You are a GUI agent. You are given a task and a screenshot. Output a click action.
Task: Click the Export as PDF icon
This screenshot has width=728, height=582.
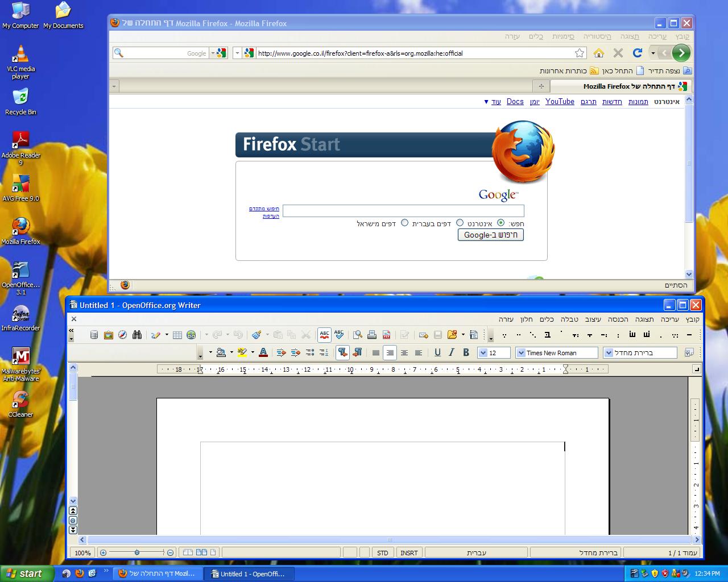tap(387, 335)
